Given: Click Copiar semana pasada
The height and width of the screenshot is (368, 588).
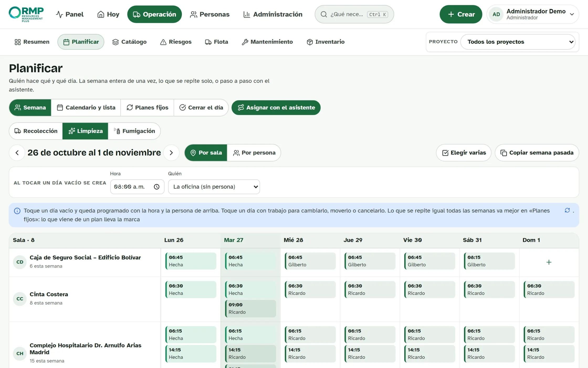Looking at the screenshot, I should click(537, 153).
